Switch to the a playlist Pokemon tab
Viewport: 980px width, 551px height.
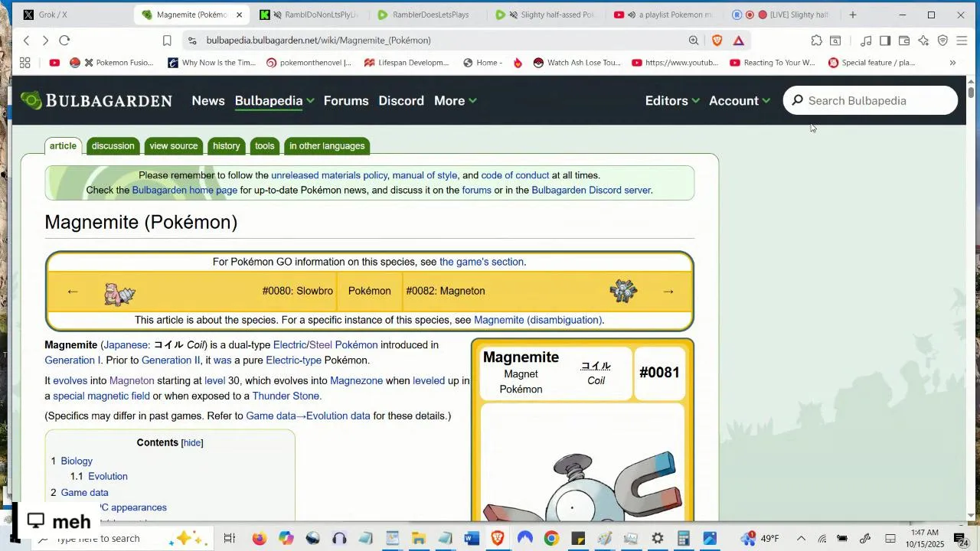665,15
